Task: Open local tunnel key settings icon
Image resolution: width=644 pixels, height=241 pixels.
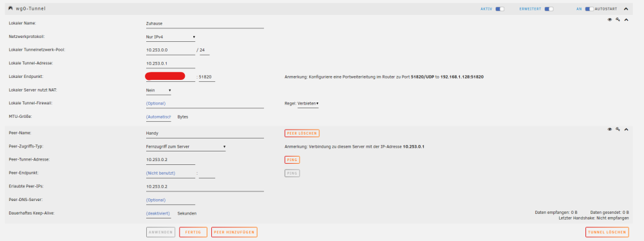Action: [x=618, y=19]
